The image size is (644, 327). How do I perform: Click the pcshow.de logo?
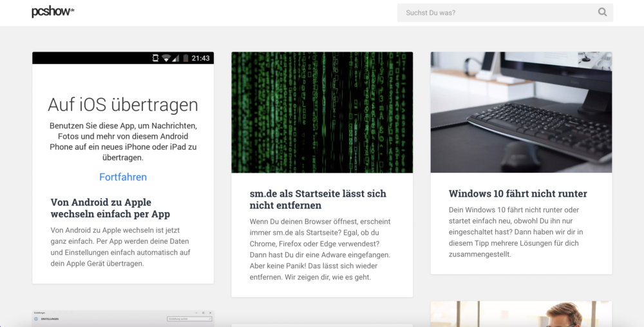pyautogui.click(x=53, y=12)
